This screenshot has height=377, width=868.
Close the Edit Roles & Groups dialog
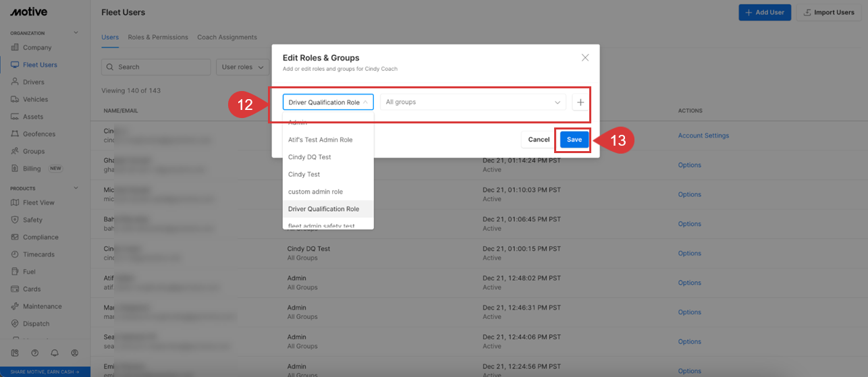click(x=585, y=58)
